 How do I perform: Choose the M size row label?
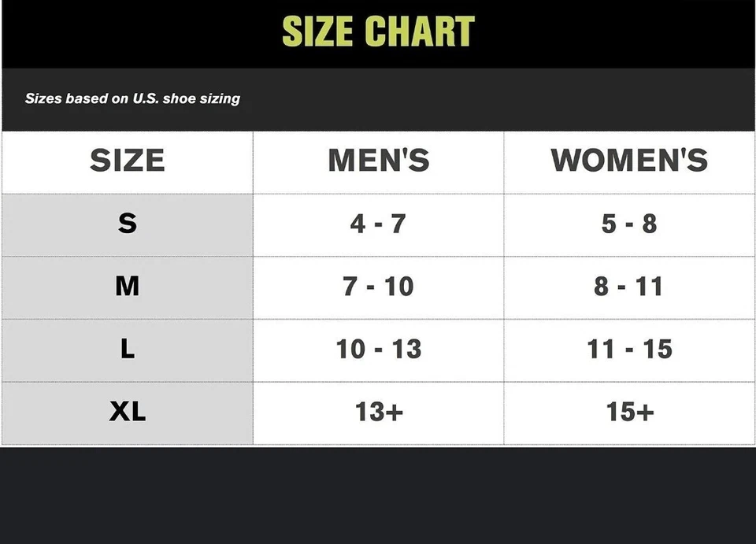(x=127, y=287)
